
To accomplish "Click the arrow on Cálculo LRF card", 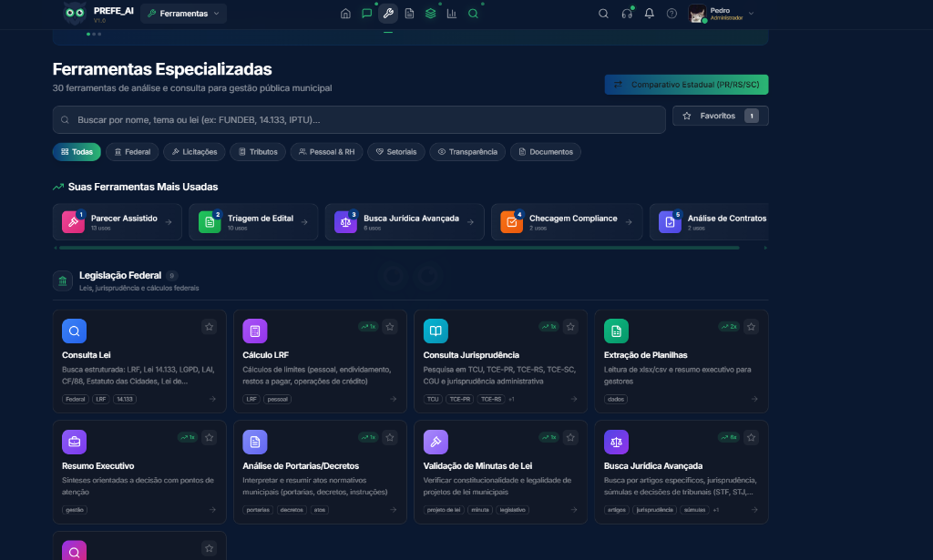I will pos(394,399).
